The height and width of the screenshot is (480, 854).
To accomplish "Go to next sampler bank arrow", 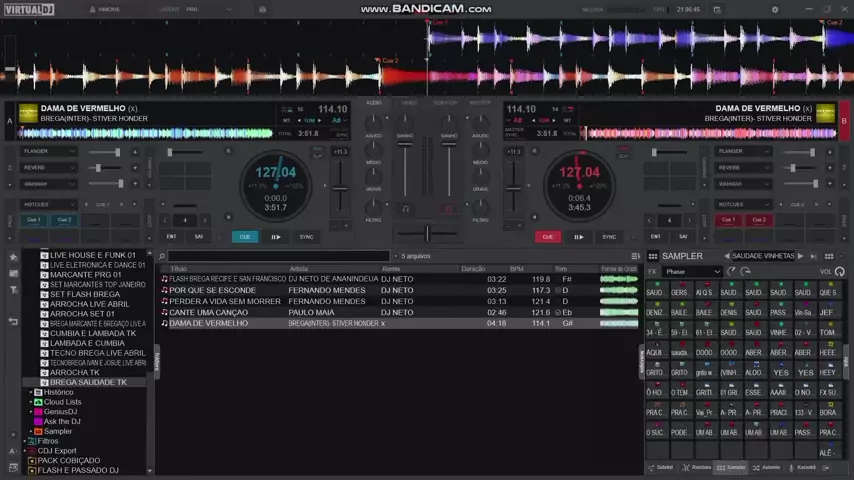I will click(799, 256).
